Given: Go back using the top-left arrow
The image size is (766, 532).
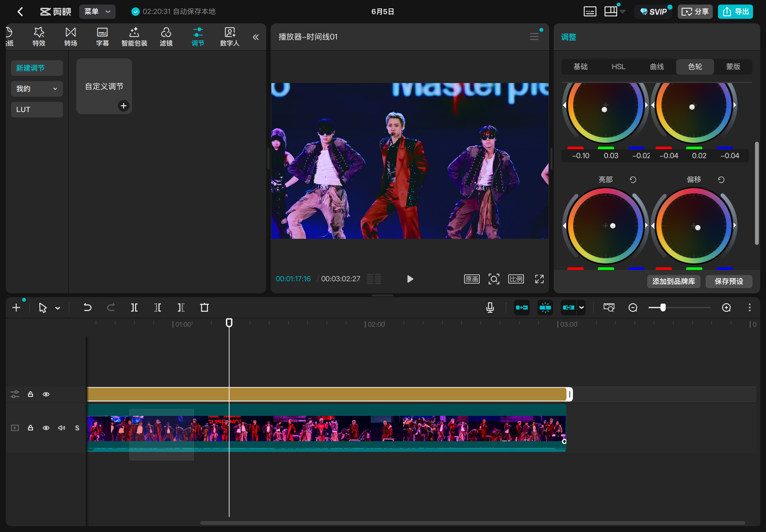Looking at the screenshot, I should click(20, 12).
